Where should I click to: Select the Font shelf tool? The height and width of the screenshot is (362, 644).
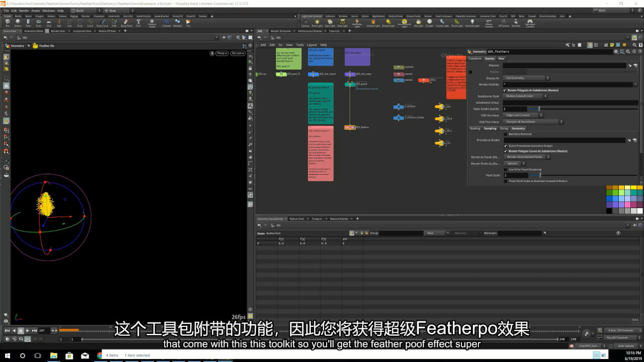pos(138,23)
